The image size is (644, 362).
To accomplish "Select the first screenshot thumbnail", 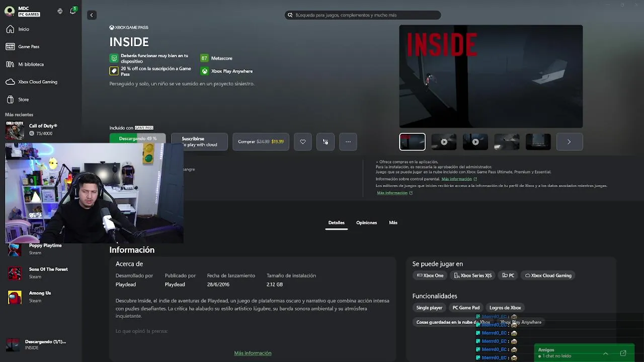I will tap(412, 142).
